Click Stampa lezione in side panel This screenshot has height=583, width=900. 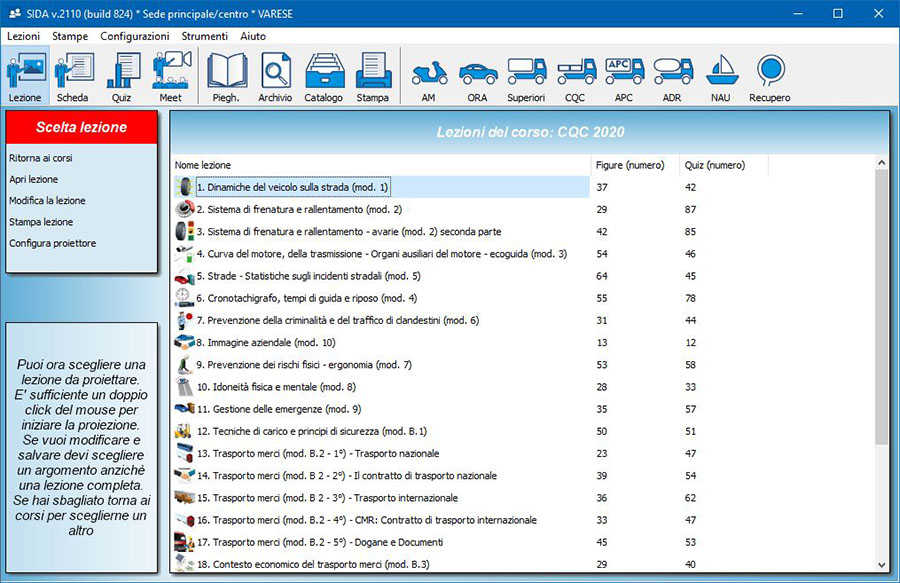[41, 222]
